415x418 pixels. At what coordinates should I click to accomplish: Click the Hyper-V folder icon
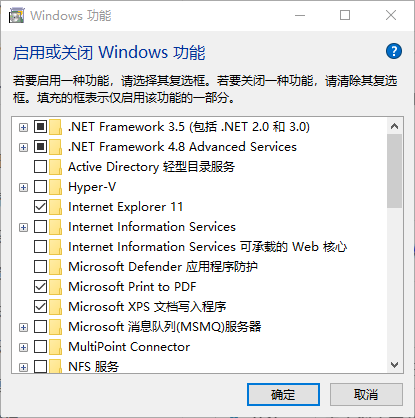(x=56, y=187)
